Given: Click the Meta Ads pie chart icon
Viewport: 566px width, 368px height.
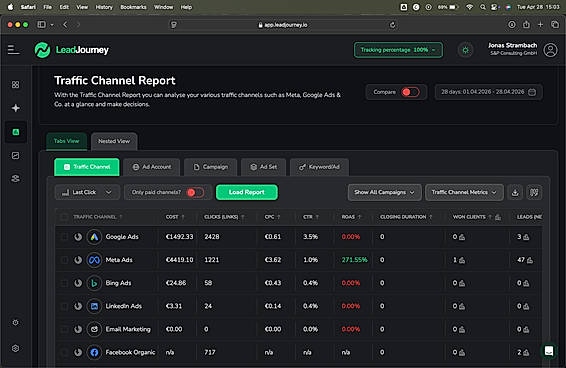Looking at the screenshot, I should click(78, 260).
